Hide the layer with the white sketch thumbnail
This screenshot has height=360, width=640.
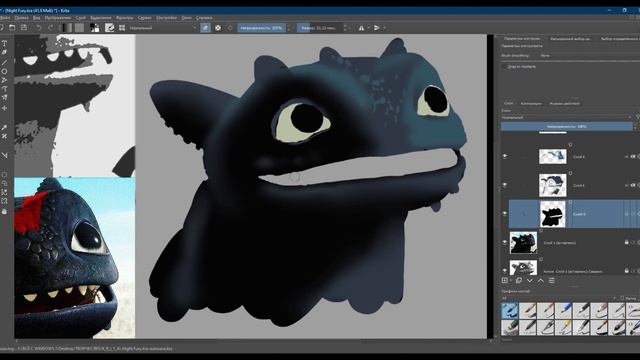click(x=505, y=185)
